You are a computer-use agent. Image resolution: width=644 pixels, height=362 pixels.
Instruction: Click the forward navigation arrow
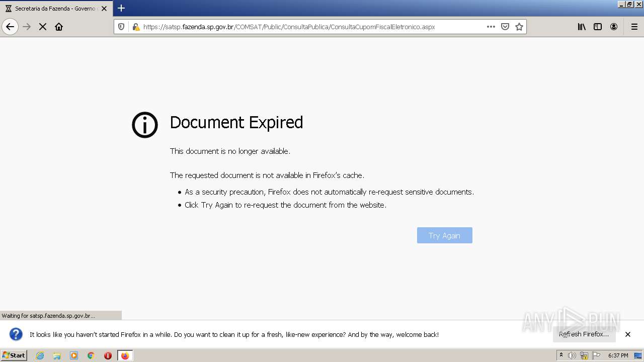[27, 27]
